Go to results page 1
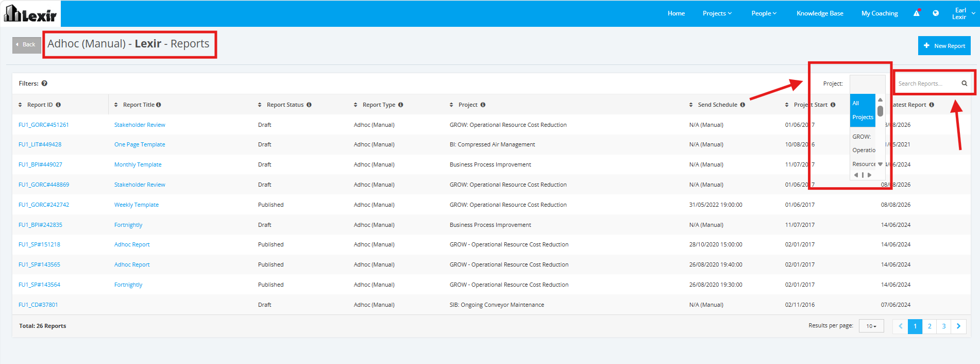Viewport: 980px width, 364px height. tap(915, 326)
